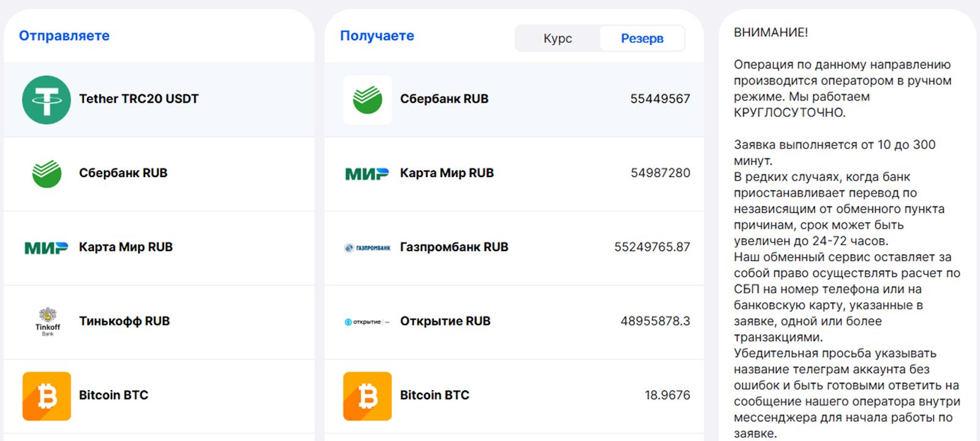Click the MIR logo in receive list
The image size is (980, 441).
point(367,174)
